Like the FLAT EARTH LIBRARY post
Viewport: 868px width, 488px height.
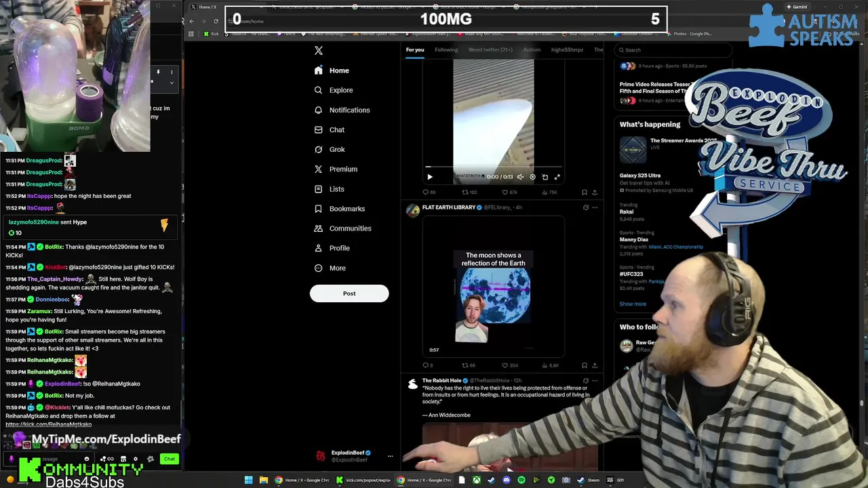coord(509,366)
